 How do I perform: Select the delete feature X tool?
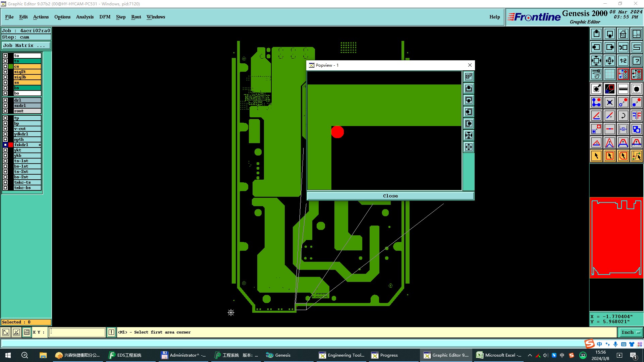pos(609,102)
